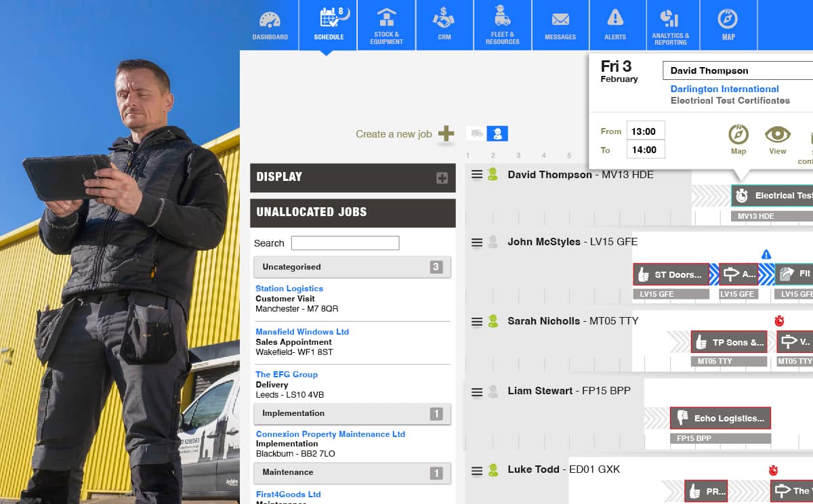Click inside the unallocated jobs Search field
This screenshot has height=504, width=813.
(x=345, y=243)
